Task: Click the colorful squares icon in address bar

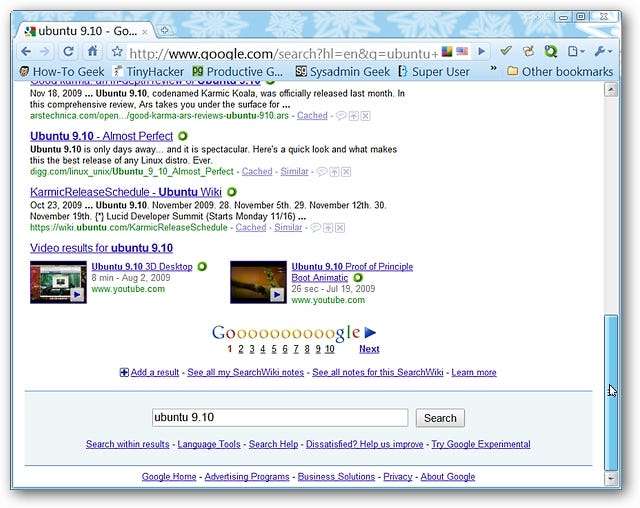Action: pos(447,51)
